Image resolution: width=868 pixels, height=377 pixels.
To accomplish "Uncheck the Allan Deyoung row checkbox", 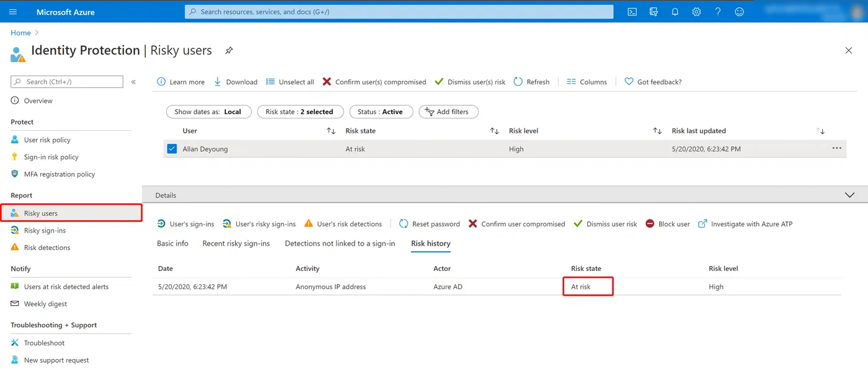I will (172, 149).
